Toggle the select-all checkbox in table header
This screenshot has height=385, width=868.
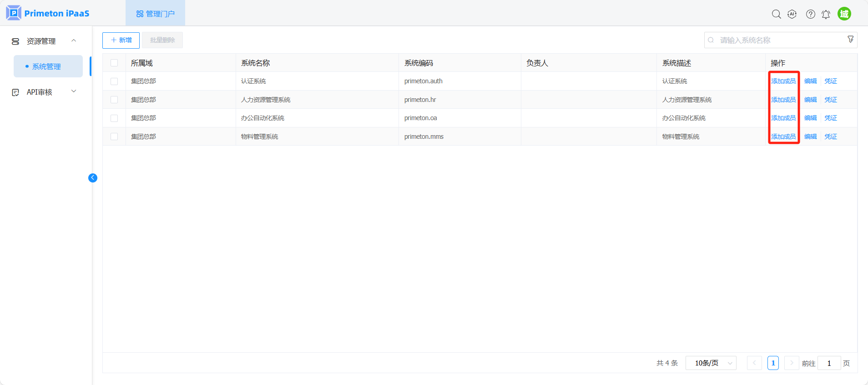coord(114,63)
